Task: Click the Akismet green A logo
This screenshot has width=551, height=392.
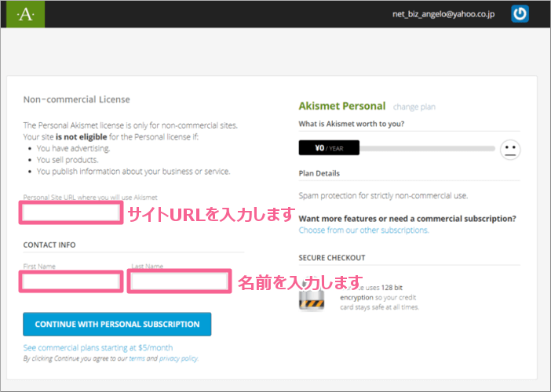Action: (26, 14)
